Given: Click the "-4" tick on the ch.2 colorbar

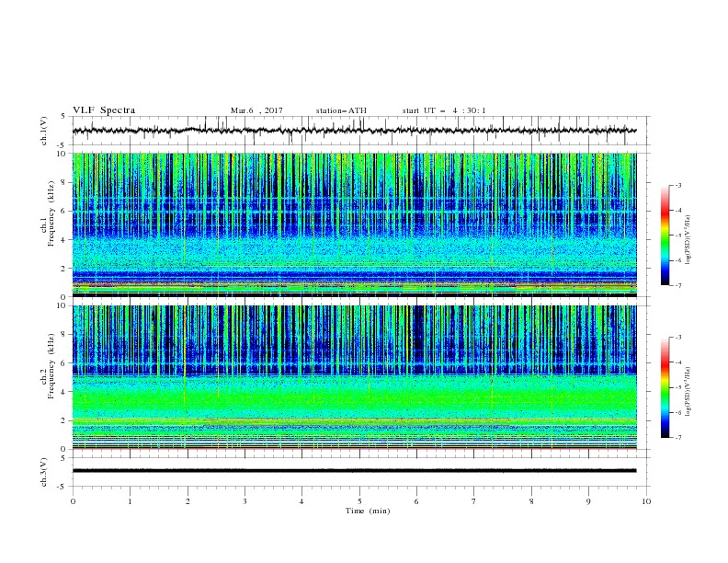Looking at the screenshot, I should [677, 362].
